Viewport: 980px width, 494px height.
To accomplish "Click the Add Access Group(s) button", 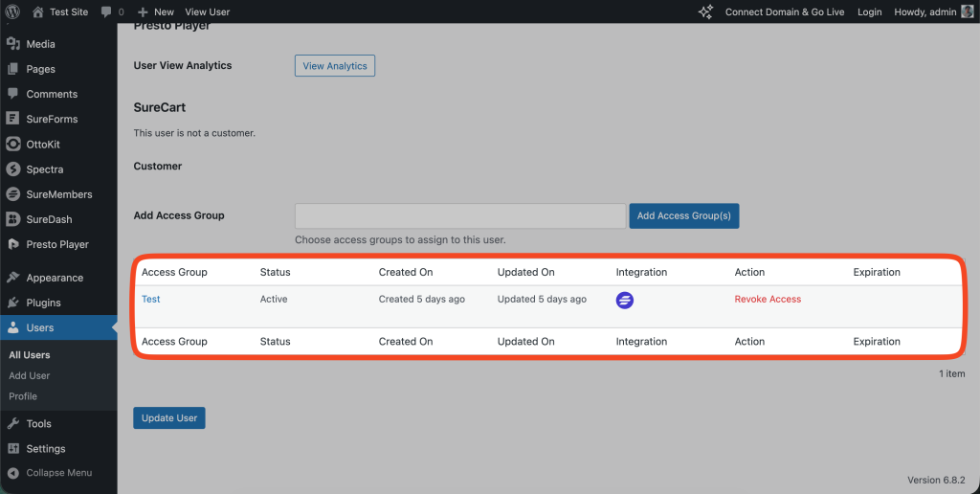I will coord(683,215).
